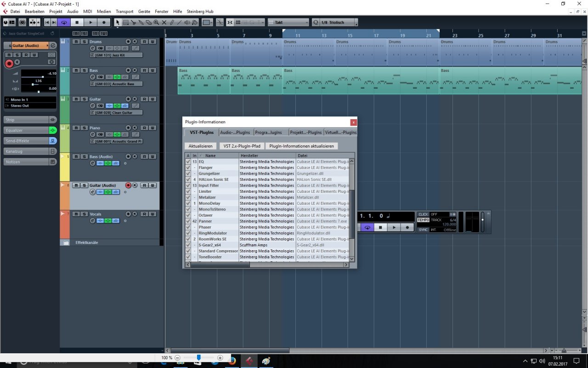Solo the Bass MIDI track
This screenshot has height=368, width=588.
[84, 70]
